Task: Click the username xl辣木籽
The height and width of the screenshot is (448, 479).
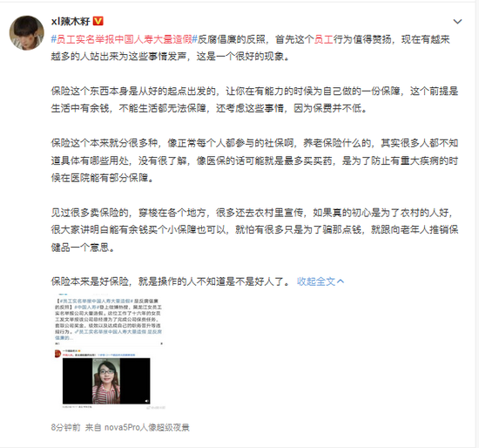Action: point(71,21)
